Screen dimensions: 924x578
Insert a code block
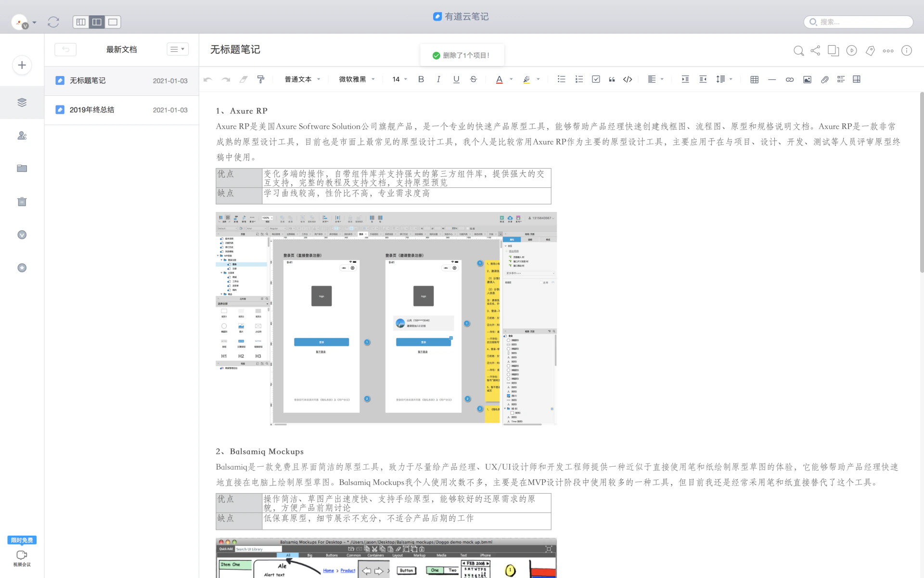[x=628, y=79]
